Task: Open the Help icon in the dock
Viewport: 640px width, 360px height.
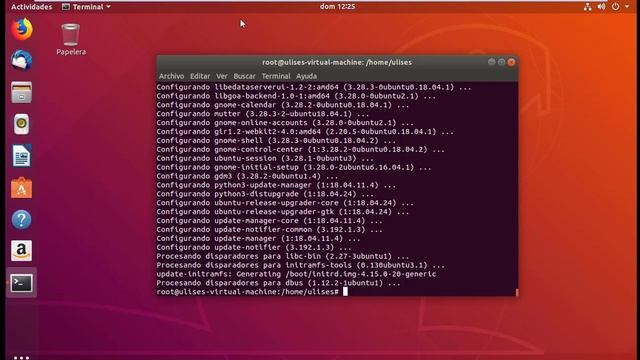Action: point(22,220)
